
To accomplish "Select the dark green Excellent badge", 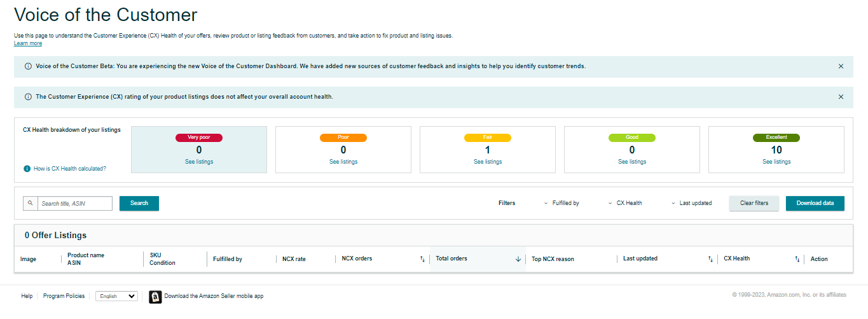I will [x=776, y=138].
